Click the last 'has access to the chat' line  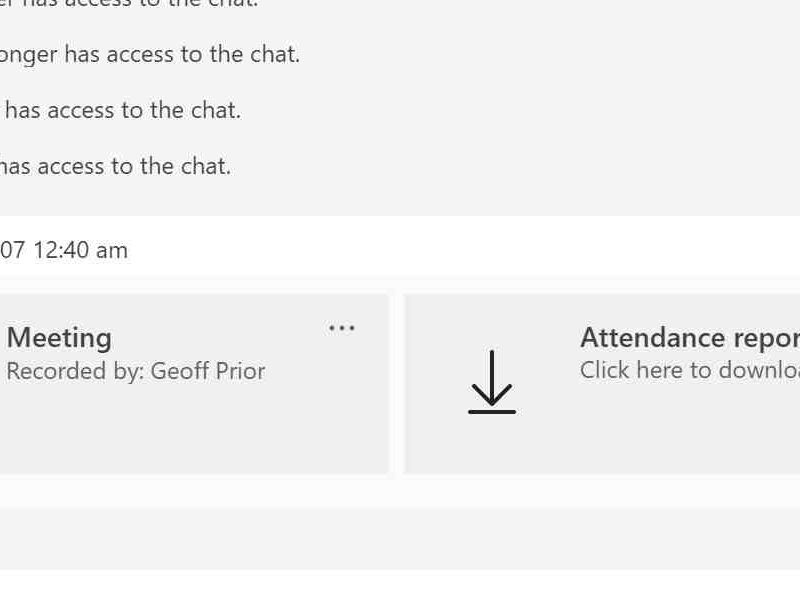115,167
